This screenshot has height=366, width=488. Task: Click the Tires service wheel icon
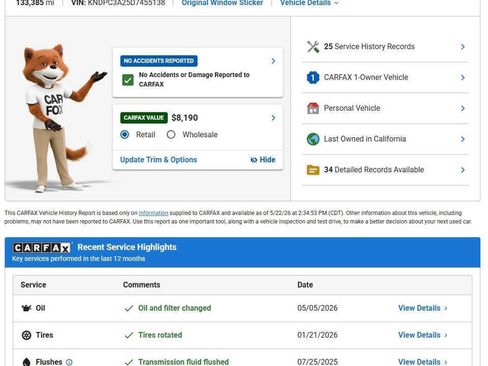click(26, 335)
